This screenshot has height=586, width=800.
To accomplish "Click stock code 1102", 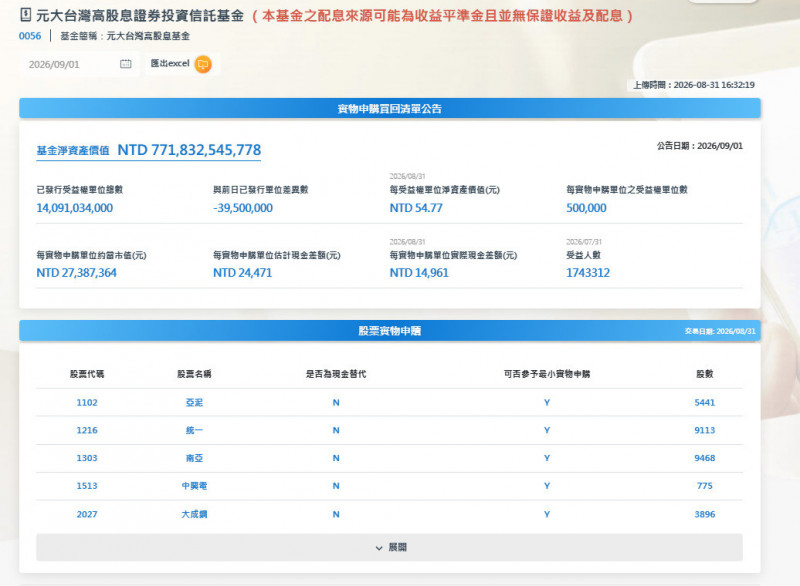I will click(87, 402).
